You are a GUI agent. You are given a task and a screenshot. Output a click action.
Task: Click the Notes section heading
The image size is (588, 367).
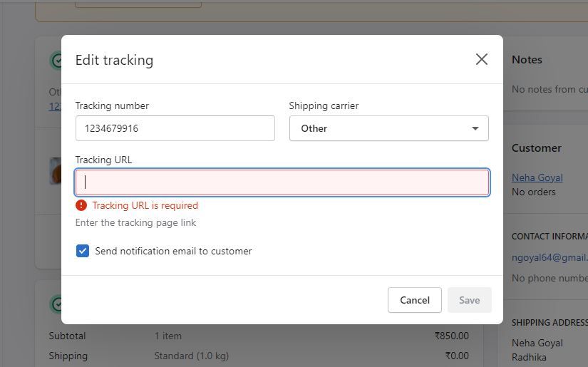pos(527,60)
